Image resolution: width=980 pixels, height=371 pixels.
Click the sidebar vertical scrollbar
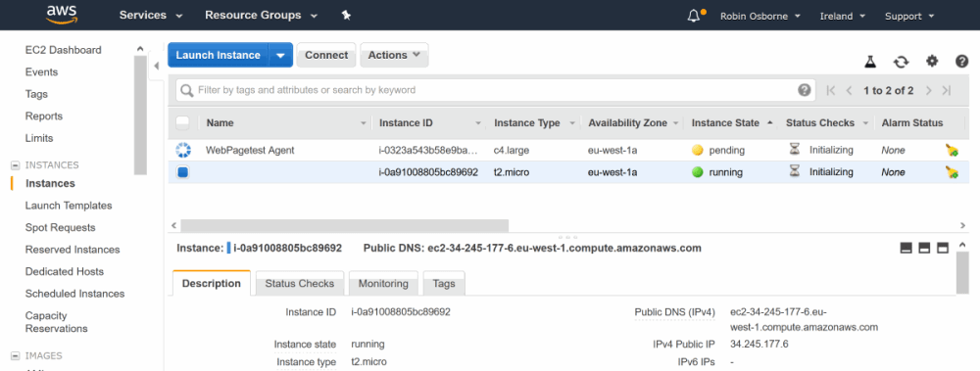pyautogui.click(x=140, y=115)
